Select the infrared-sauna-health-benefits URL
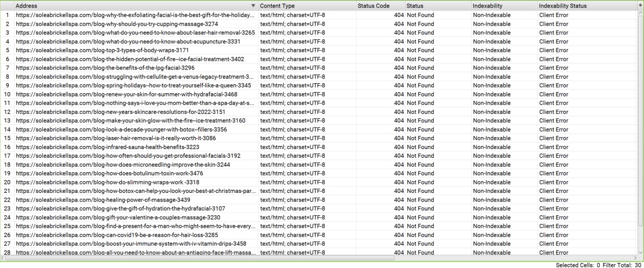 [x=107, y=147]
